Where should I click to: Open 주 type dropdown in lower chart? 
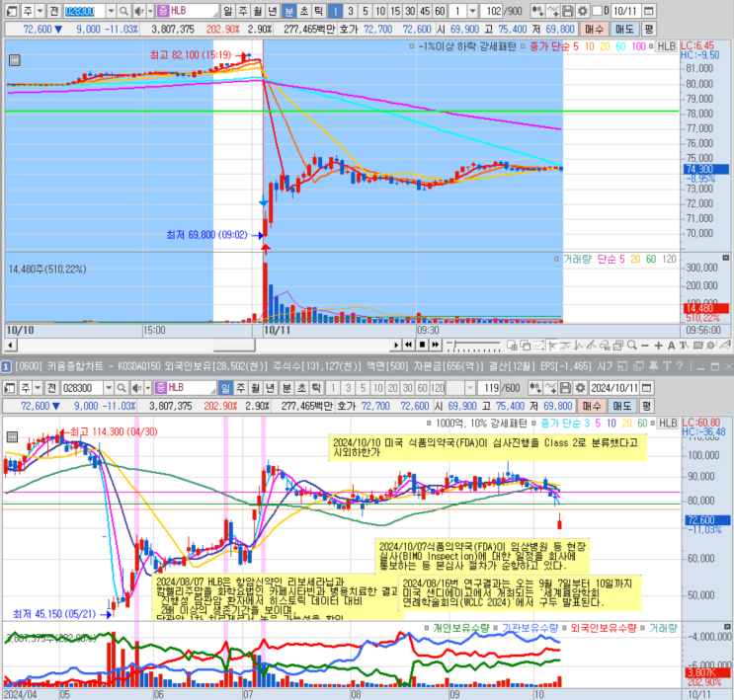click(x=38, y=387)
